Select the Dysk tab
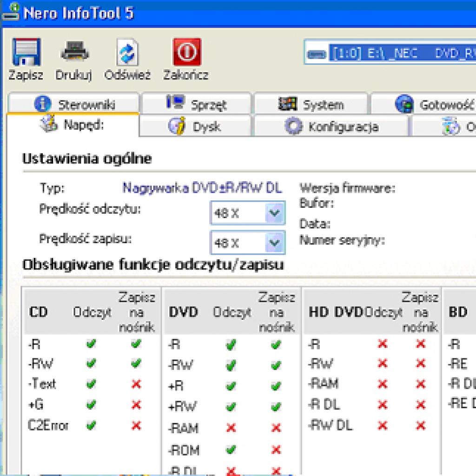This screenshot has height=476, width=476. pyautogui.click(x=195, y=126)
